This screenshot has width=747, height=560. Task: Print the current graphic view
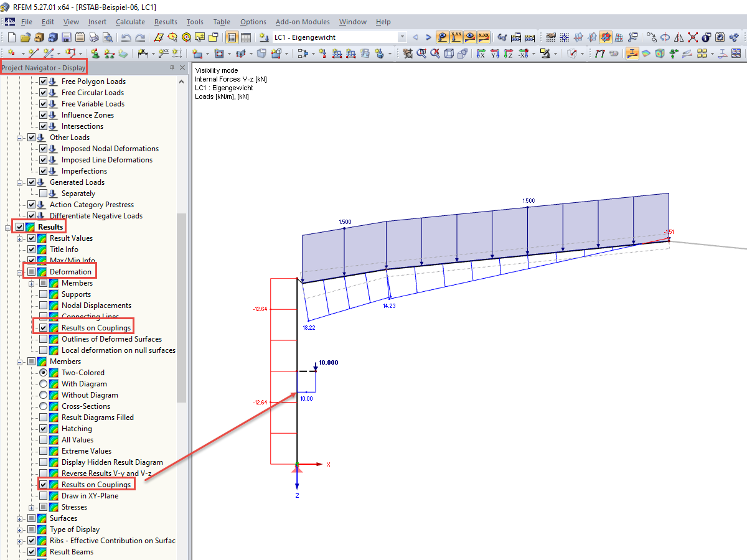[x=94, y=37]
